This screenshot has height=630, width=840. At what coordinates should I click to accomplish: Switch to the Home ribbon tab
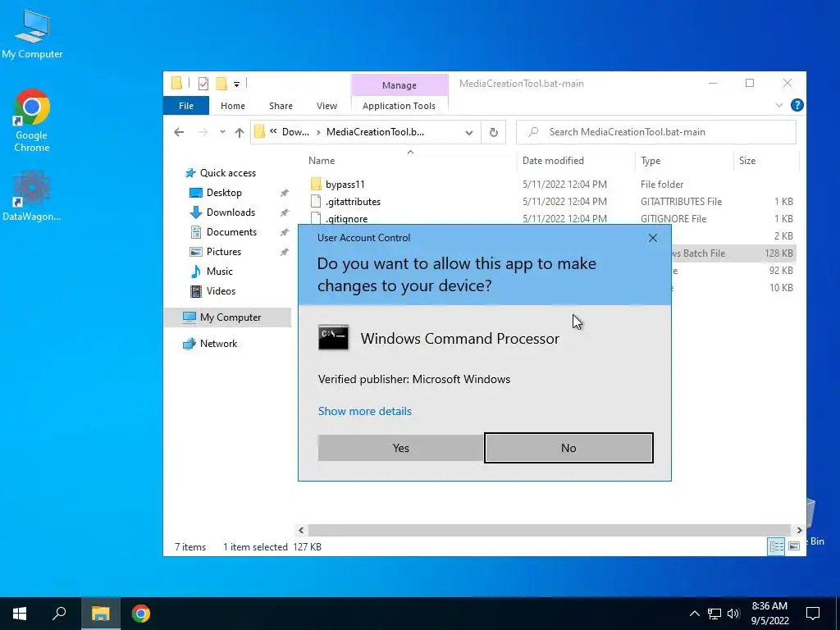(x=232, y=106)
